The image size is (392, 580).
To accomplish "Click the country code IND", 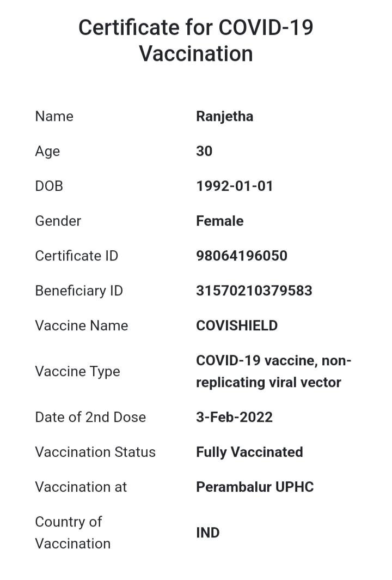I will (207, 533).
